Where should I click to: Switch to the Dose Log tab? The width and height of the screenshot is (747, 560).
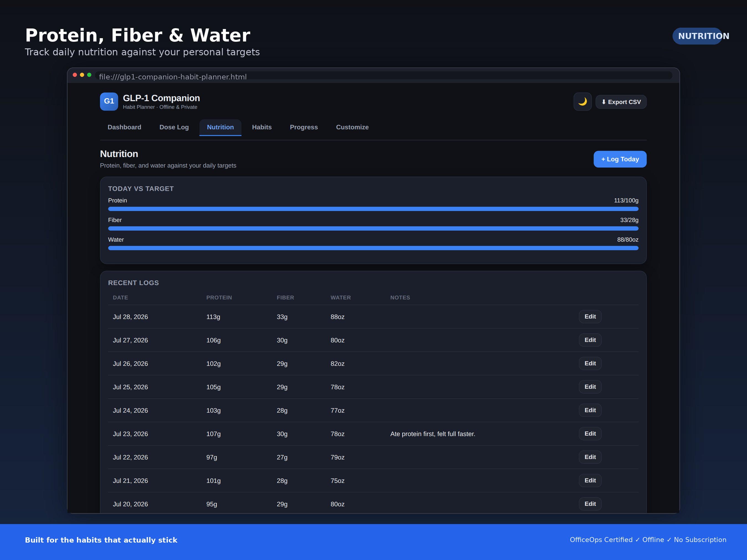click(174, 127)
